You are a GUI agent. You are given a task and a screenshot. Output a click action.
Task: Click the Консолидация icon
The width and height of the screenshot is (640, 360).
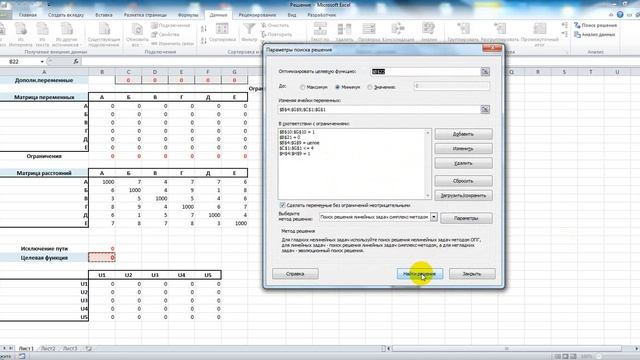coord(398,32)
